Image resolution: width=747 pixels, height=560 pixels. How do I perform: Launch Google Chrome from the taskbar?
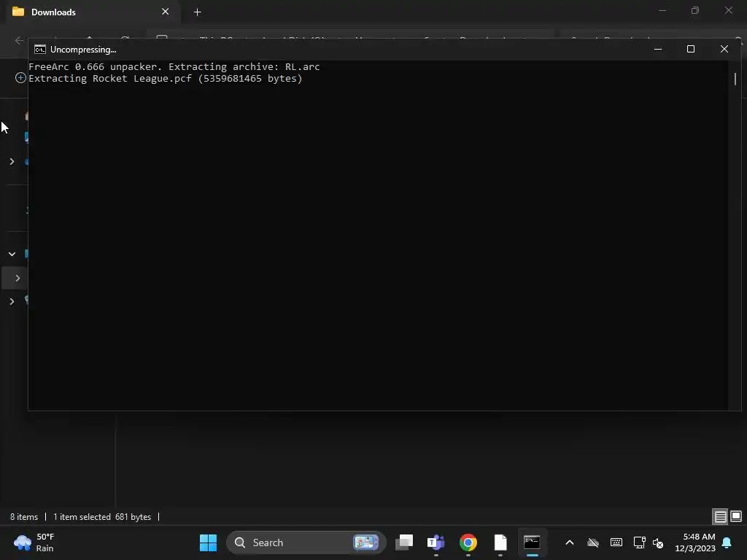468,542
